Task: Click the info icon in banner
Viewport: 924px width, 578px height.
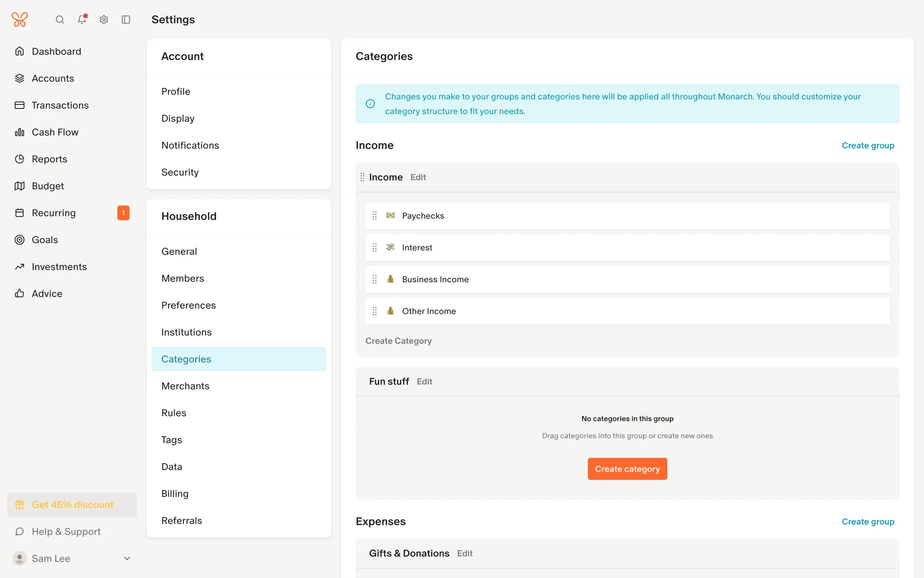Action: (370, 104)
